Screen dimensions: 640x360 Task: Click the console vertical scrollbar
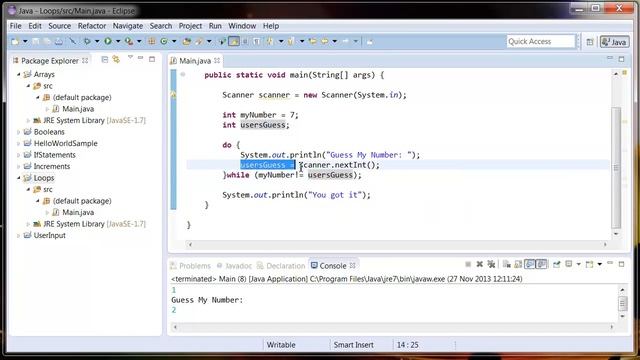(622, 303)
